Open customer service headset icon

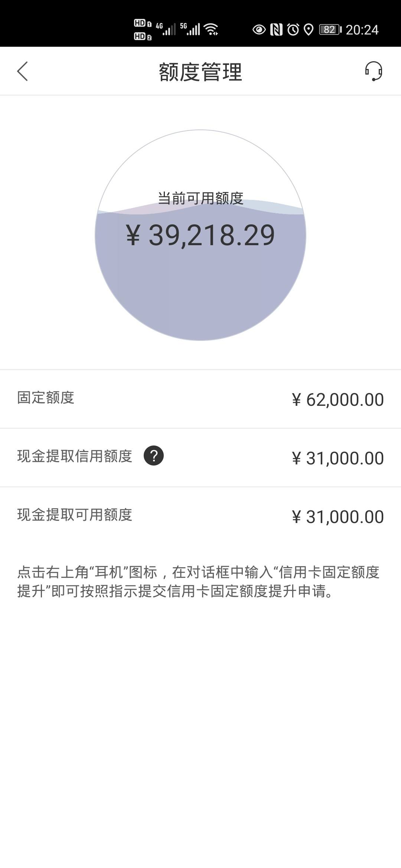pos(374,71)
